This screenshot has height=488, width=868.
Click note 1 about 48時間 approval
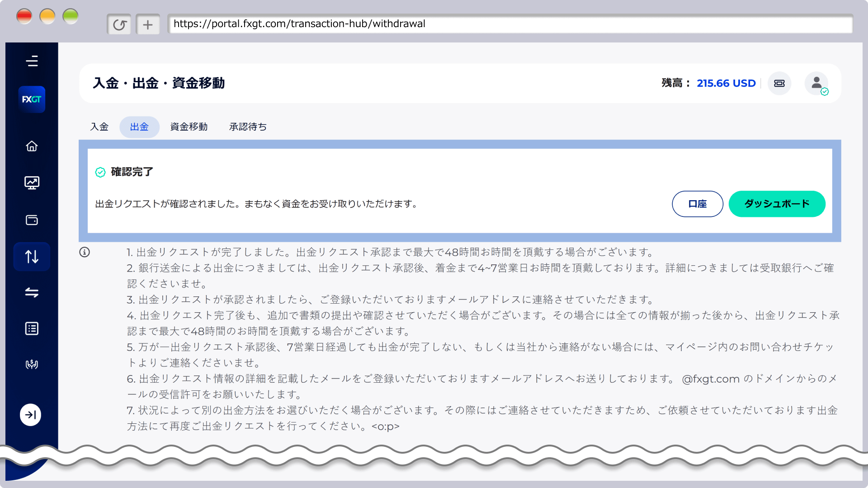(390, 252)
